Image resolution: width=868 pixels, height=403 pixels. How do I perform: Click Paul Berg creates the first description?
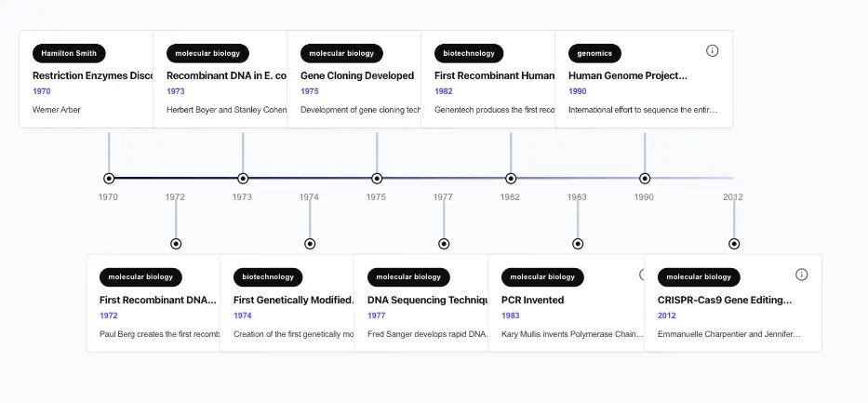(x=159, y=334)
